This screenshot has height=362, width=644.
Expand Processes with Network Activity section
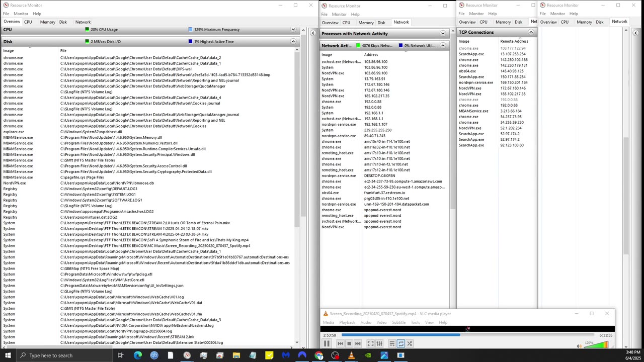(x=443, y=34)
